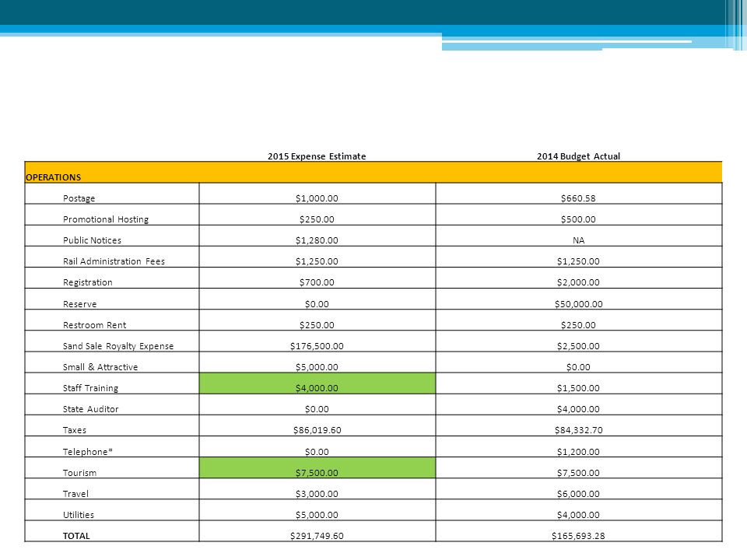Click State Auditor 2014 actual $4,000.00
This screenshot has width=747, height=560.
click(578, 408)
